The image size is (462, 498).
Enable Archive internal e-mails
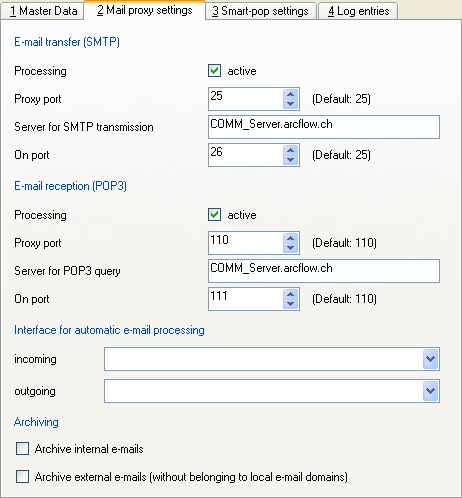click(x=22, y=449)
